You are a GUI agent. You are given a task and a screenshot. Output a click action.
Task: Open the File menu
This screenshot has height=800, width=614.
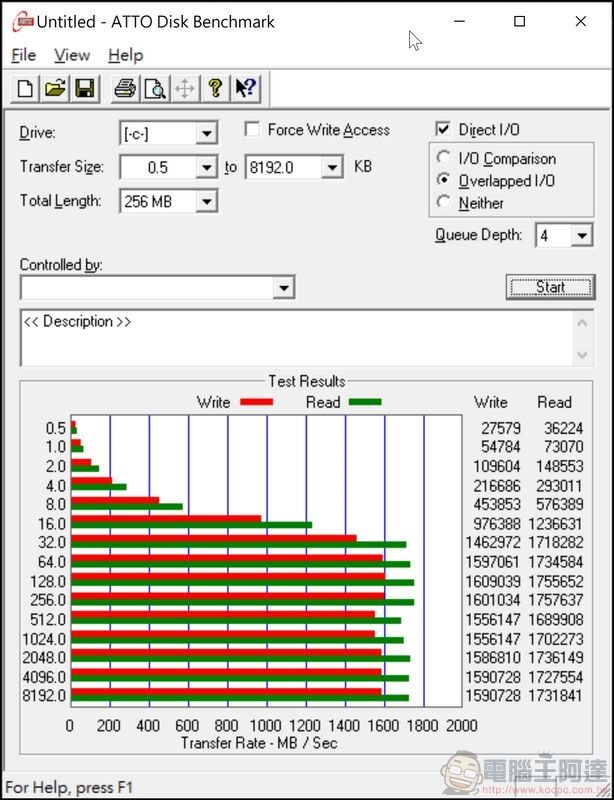(23, 55)
